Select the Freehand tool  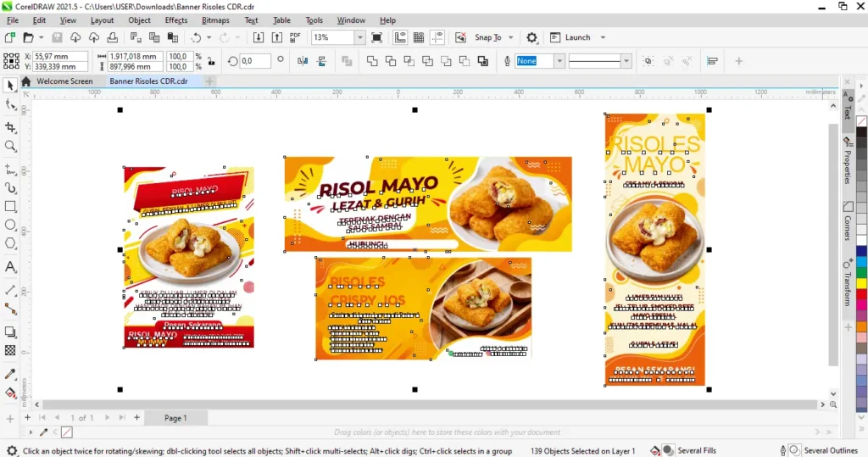(10, 170)
